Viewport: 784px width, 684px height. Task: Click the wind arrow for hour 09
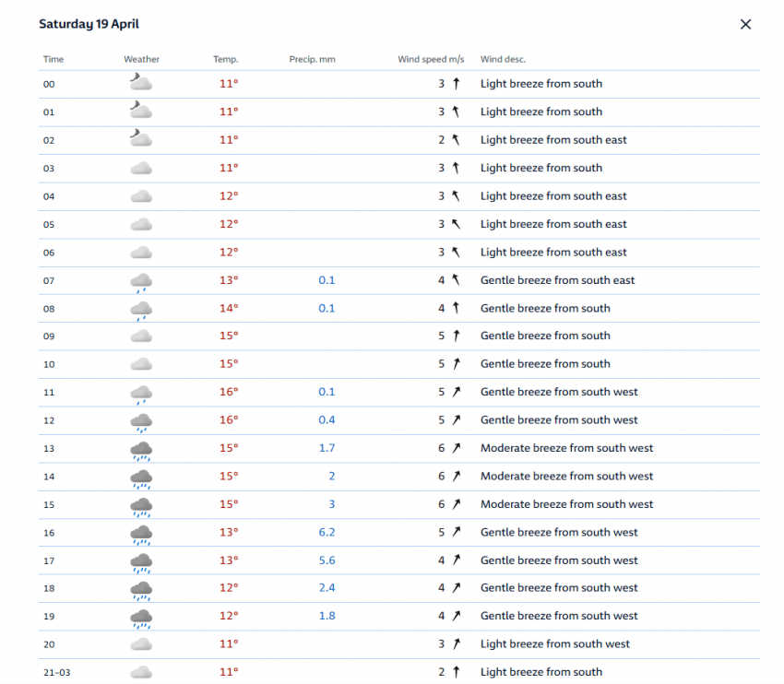point(455,336)
